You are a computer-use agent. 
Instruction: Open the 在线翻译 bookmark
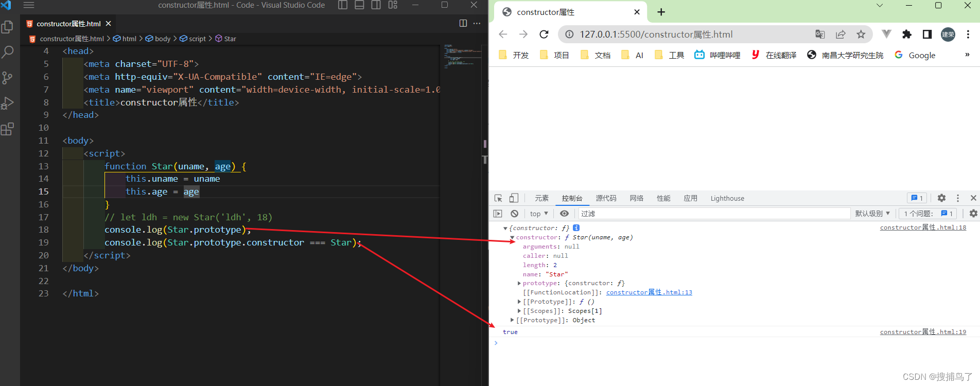coord(774,55)
